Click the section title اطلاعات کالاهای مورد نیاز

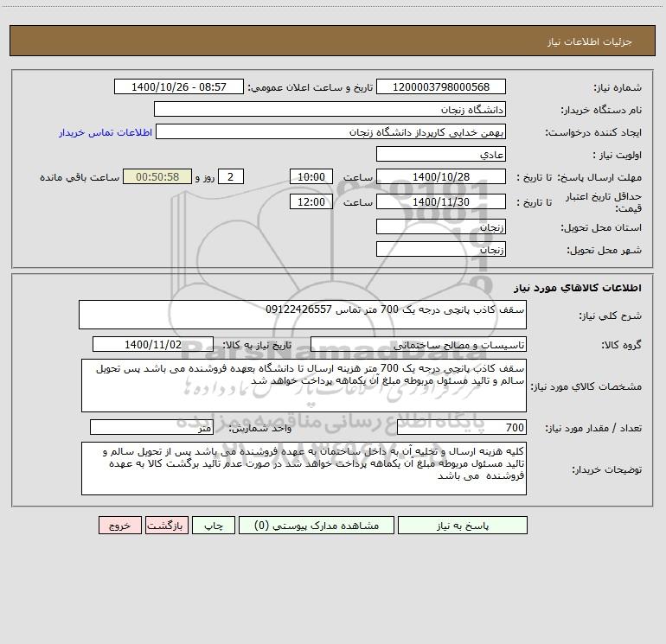click(578, 288)
